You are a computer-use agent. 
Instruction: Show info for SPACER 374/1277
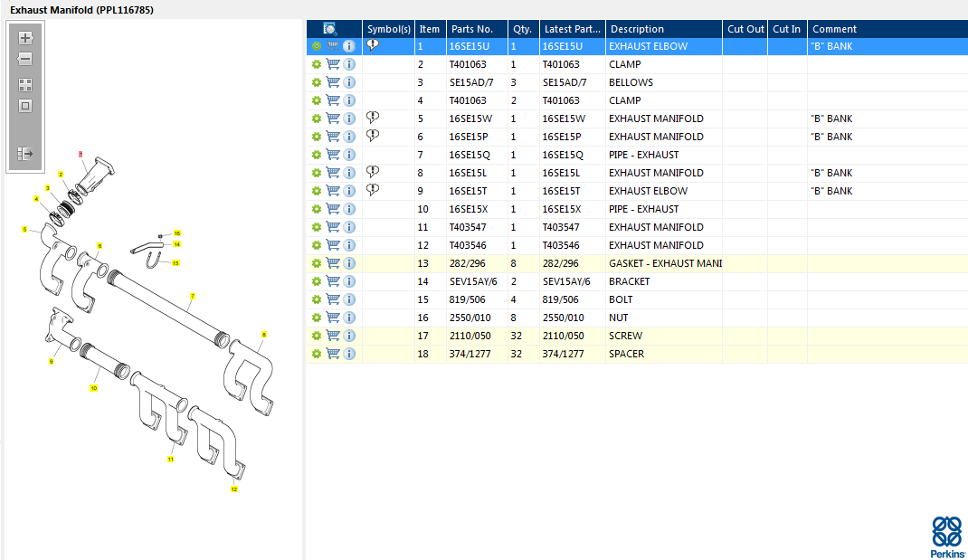(x=349, y=354)
